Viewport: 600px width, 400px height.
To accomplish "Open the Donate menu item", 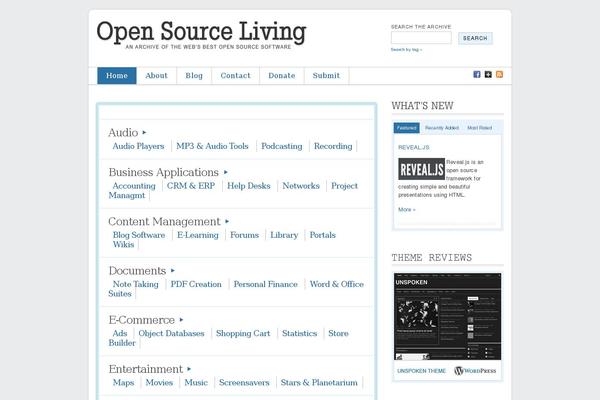I will [282, 75].
